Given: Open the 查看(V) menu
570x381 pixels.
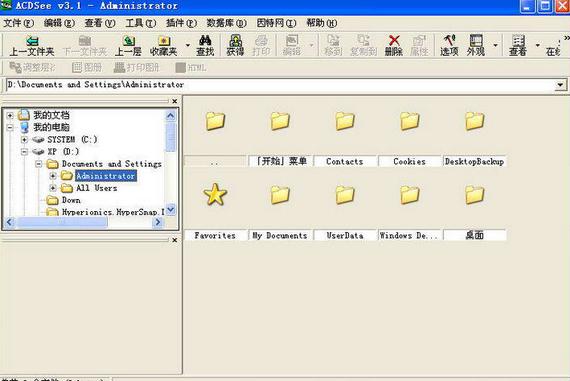Looking at the screenshot, I should (100, 23).
